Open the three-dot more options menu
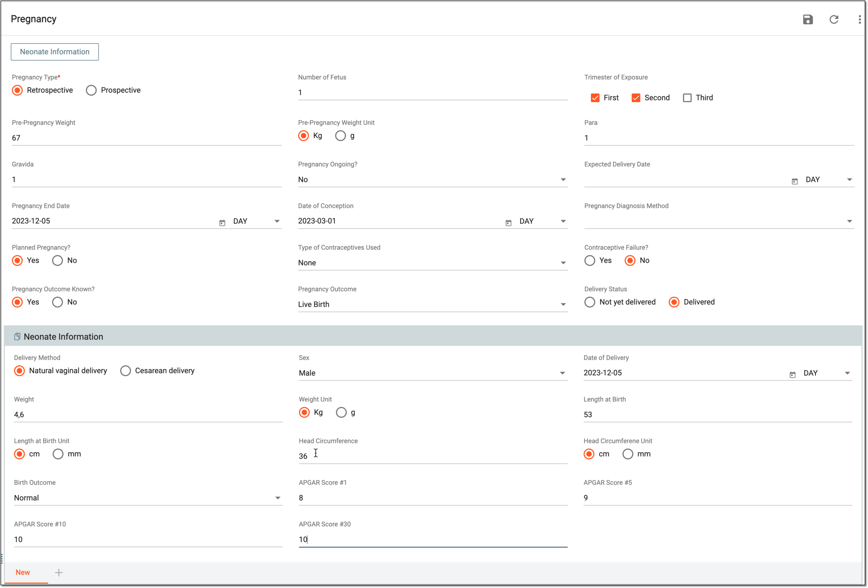Screen dimensions: 868x588 point(859,19)
